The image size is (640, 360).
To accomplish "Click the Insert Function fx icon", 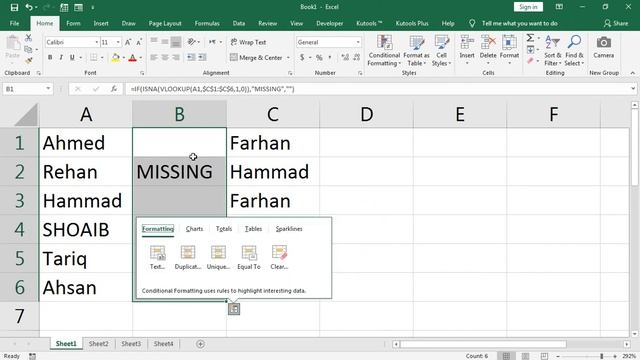I will point(114,89).
